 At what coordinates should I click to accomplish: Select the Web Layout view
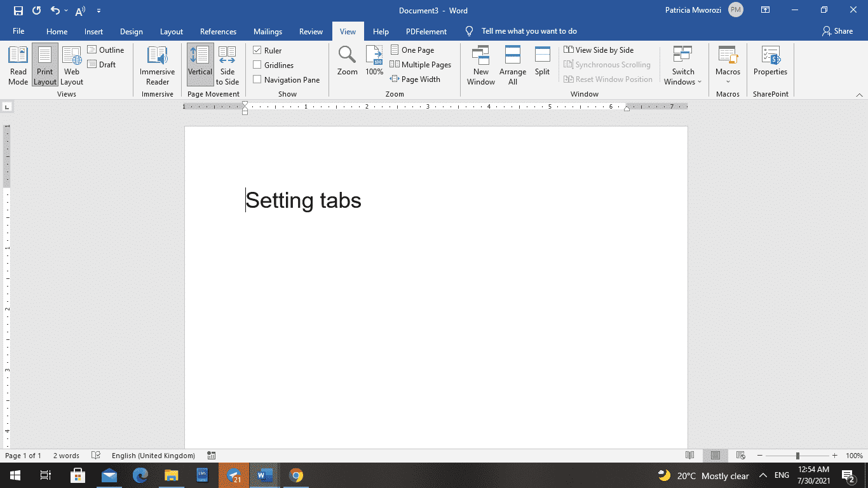tap(71, 64)
